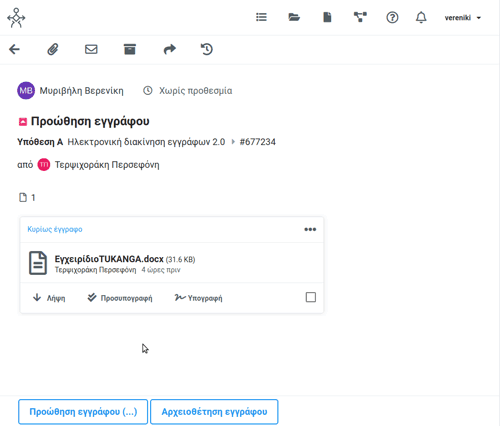
Task: Open Προώθηση εγγράφου (...) options button
Action: tap(83, 412)
